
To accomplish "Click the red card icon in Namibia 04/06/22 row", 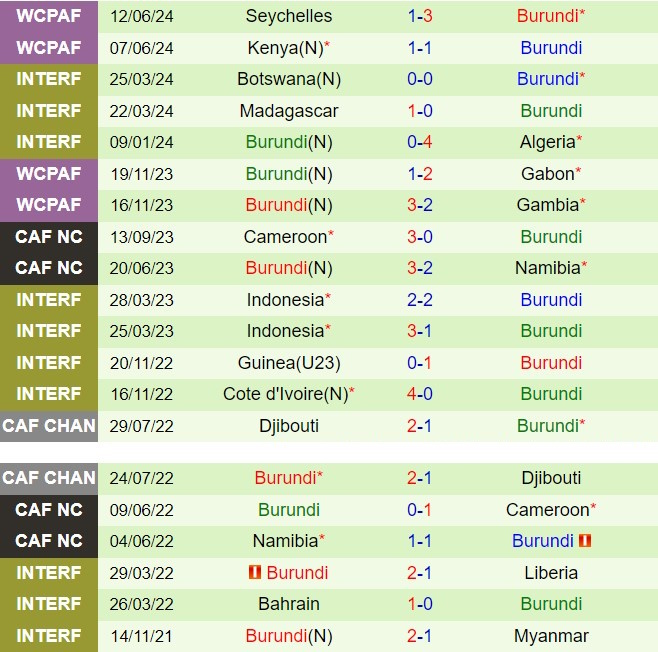I will point(585,541).
